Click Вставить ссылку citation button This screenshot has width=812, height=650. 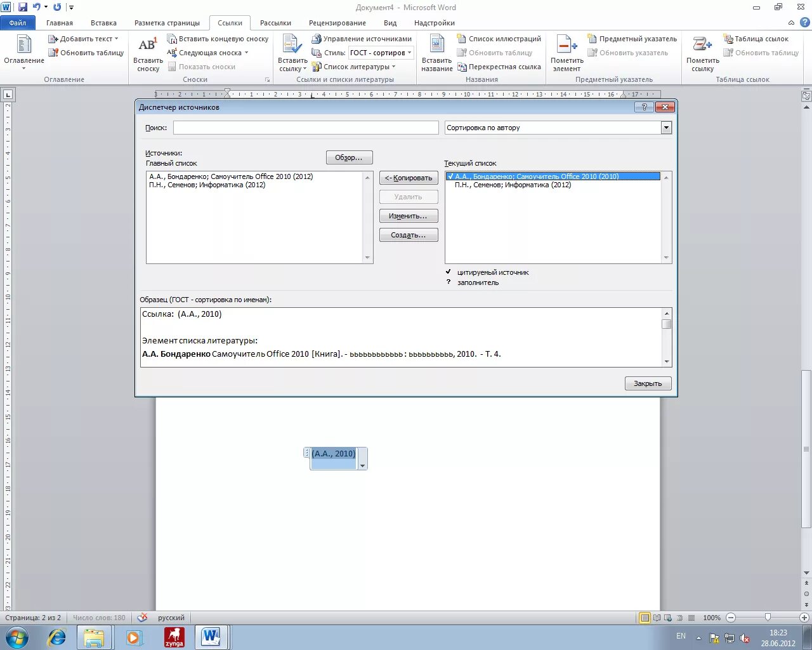coord(292,53)
